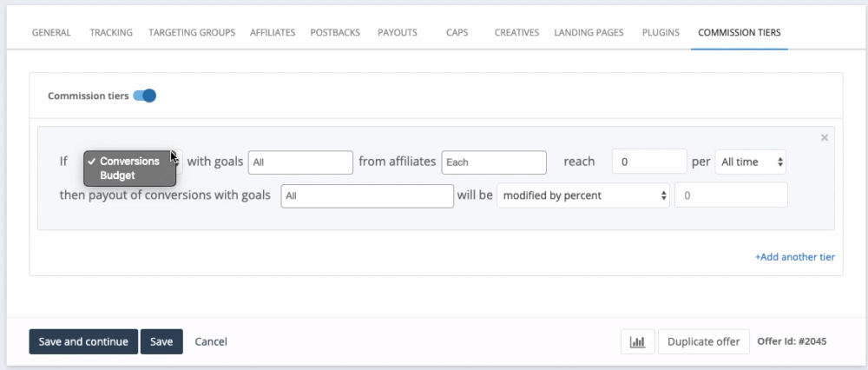Click the Save button
This screenshot has height=370, width=868.
161,341
